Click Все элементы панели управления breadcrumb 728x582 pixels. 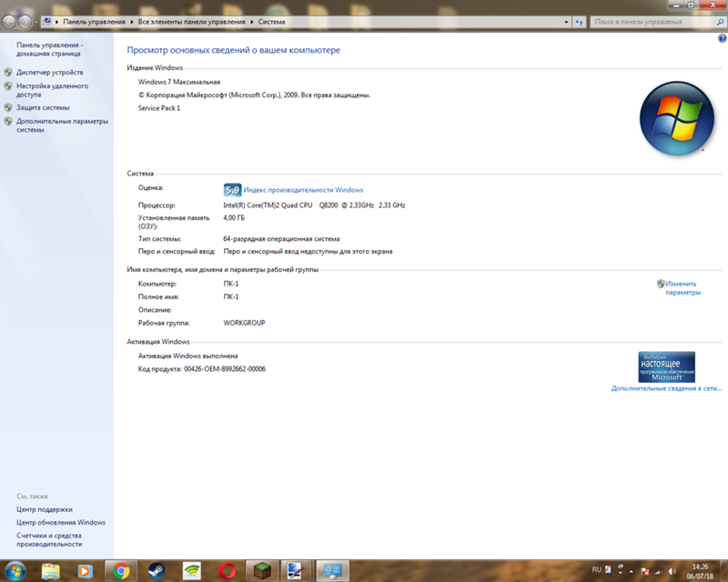tap(191, 22)
